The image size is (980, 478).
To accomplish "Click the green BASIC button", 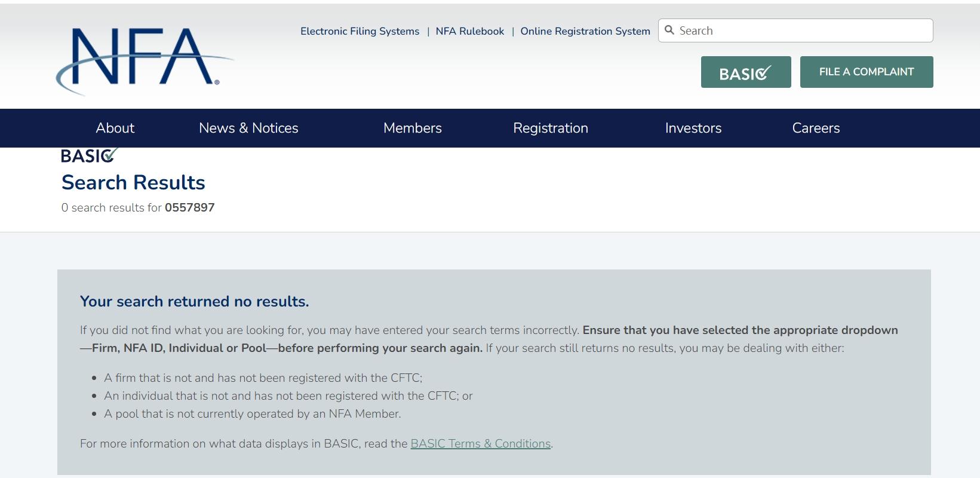I will coord(746,72).
